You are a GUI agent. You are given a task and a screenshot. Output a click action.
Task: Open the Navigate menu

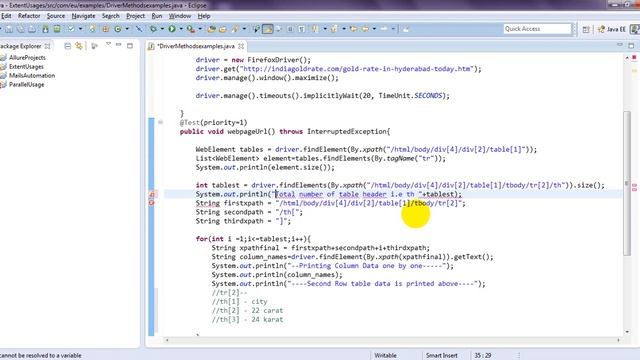click(83, 16)
